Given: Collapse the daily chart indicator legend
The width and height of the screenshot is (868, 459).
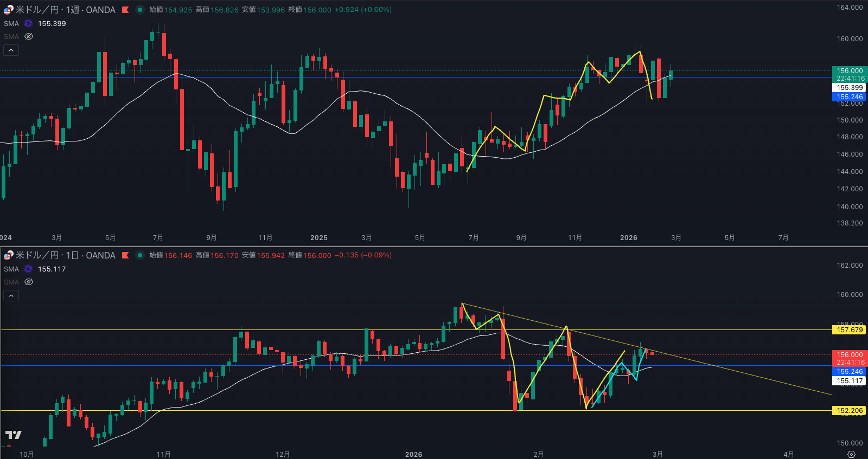Looking at the screenshot, I should 11,296.
